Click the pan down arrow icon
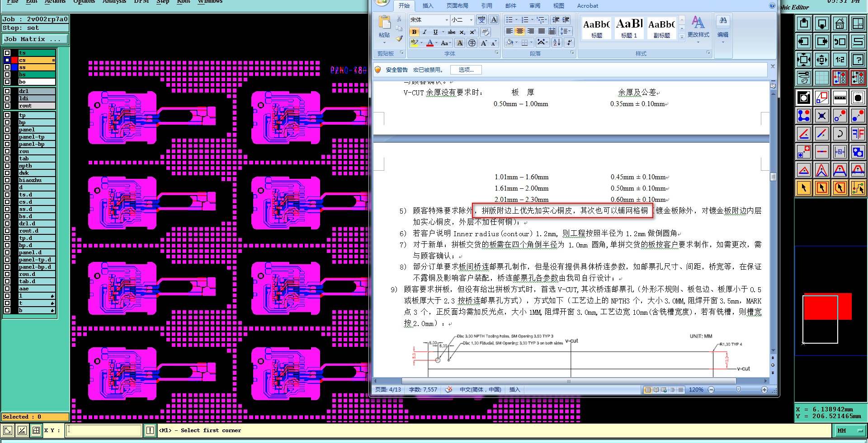 822,23
